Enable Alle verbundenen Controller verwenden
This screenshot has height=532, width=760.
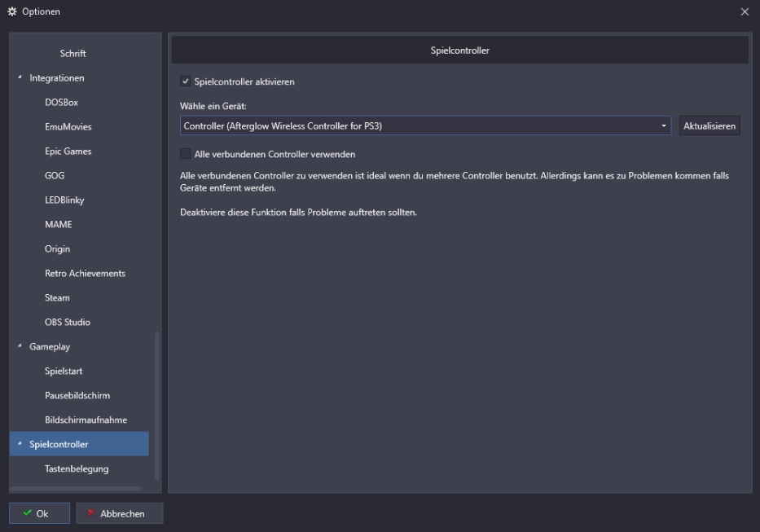point(186,154)
